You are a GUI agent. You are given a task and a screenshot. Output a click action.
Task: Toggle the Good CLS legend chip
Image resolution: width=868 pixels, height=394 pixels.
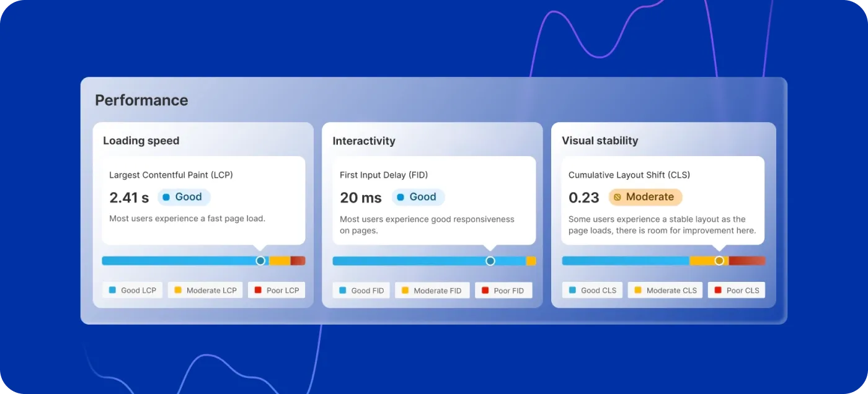pos(591,290)
